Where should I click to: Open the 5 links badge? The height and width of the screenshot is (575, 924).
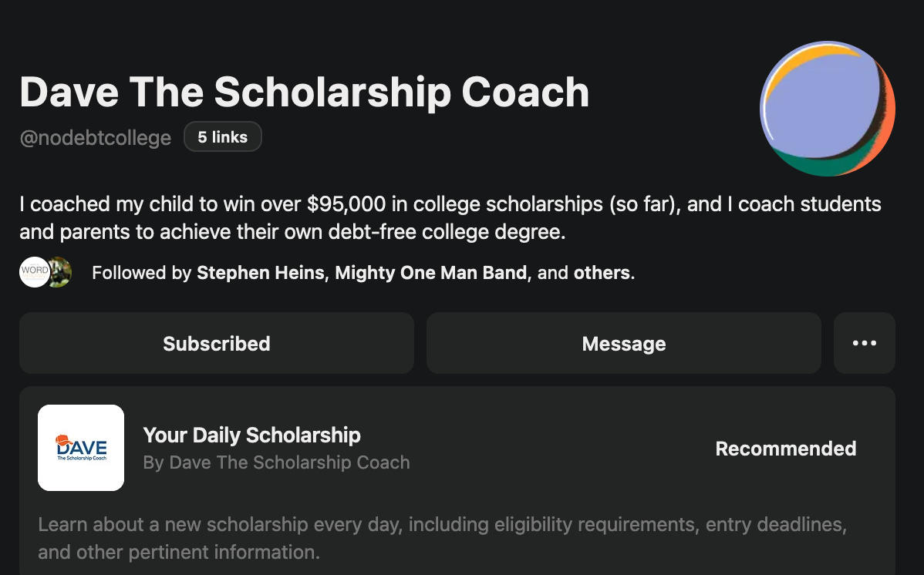(x=223, y=136)
